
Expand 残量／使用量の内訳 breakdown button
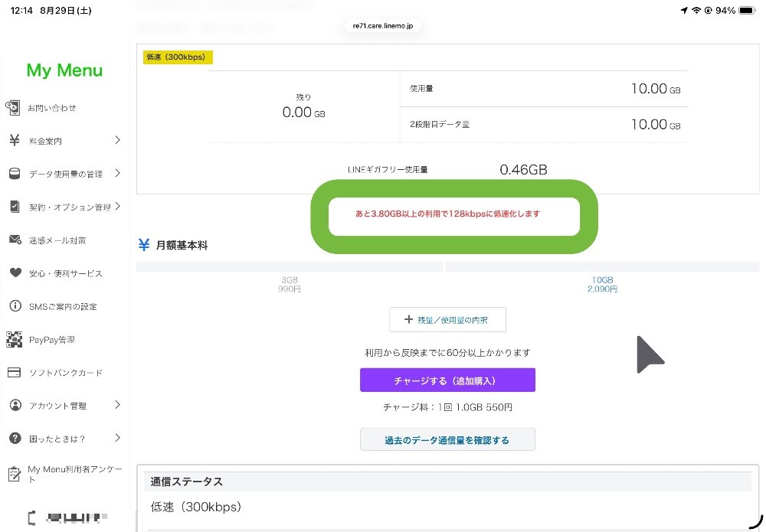[x=447, y=320]
